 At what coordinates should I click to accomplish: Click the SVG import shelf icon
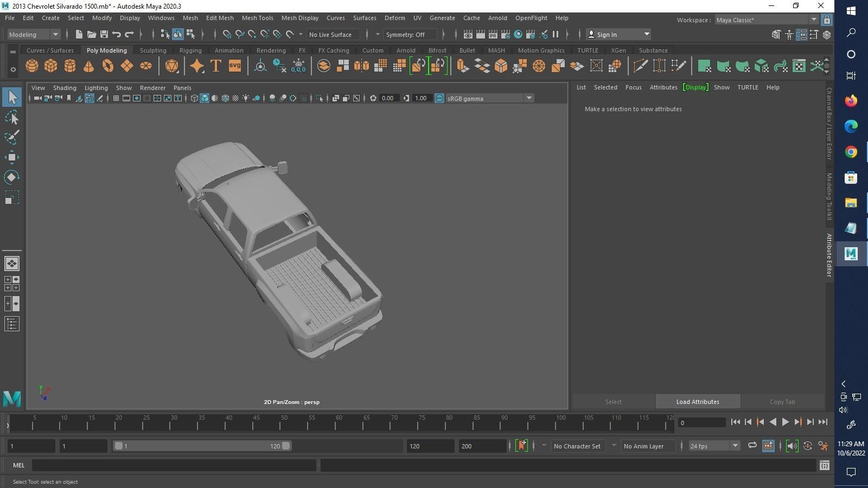[x=235, y=66]
